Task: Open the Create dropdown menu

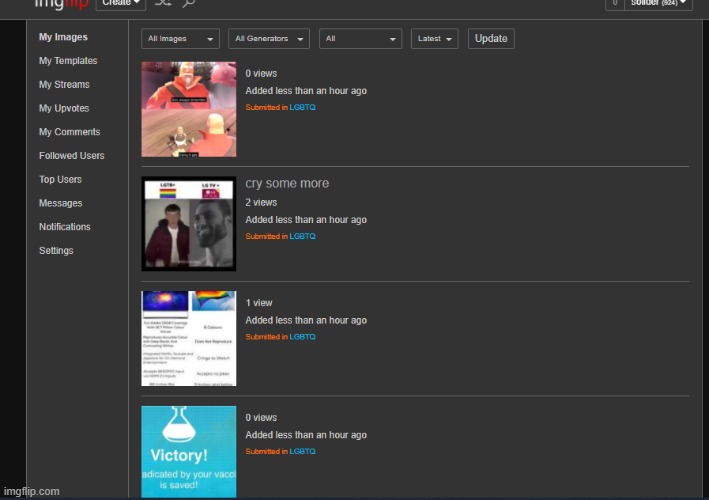Action: point(121,4)
